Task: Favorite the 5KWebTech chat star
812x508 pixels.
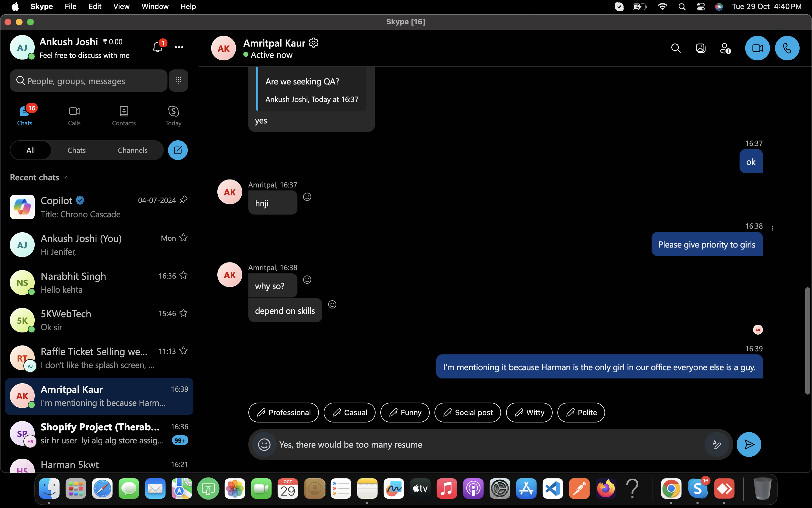Action: (x=184, y=313)
